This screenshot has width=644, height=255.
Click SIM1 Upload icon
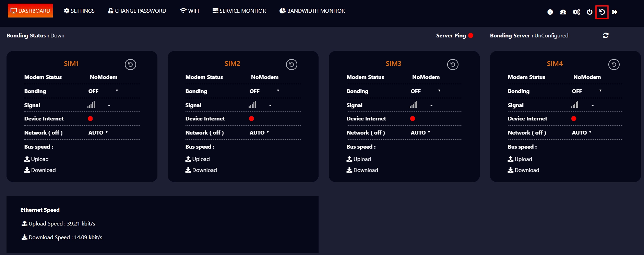(27, 159)
